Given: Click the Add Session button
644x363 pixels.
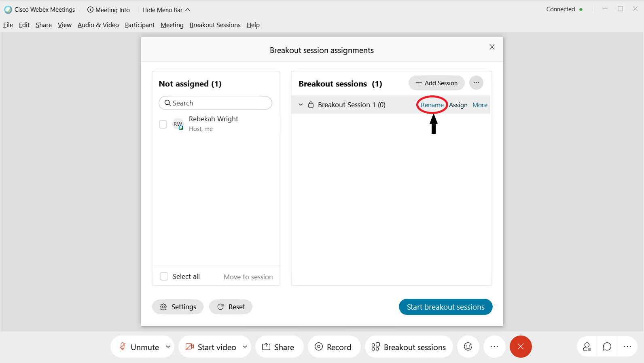Looking at the screenshot, I should [436, 83].
